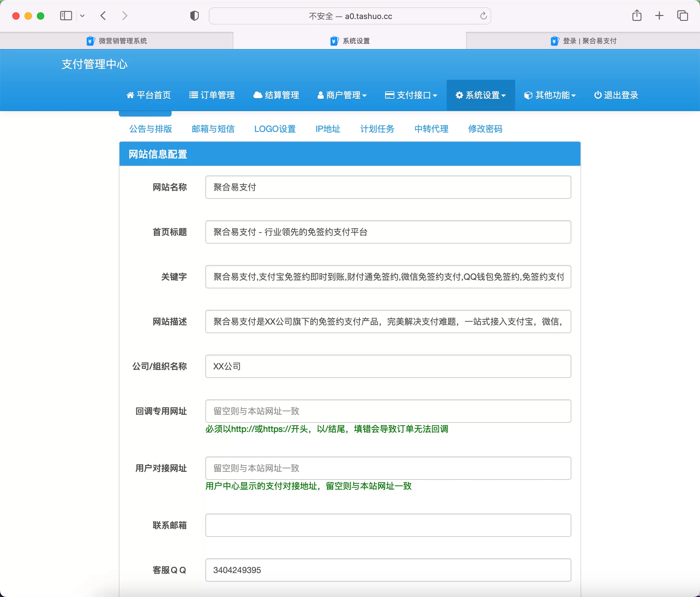Click the hint 用户中心显示的支付对接地址

click(309, 486)
